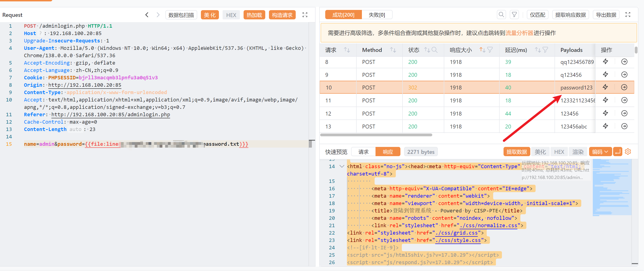
Task: Switch to the 失败[0] tab
Action: (376, 15)
